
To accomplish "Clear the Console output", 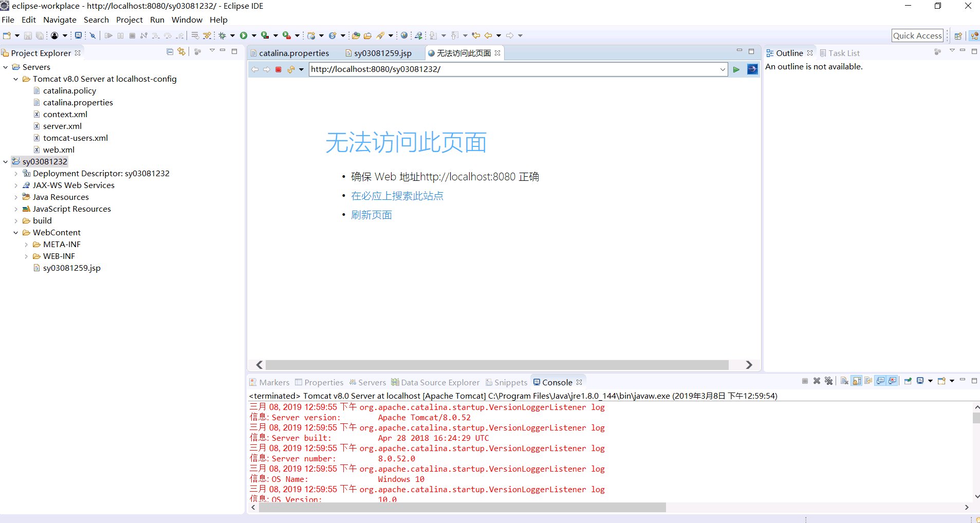I will click(844, 381).
